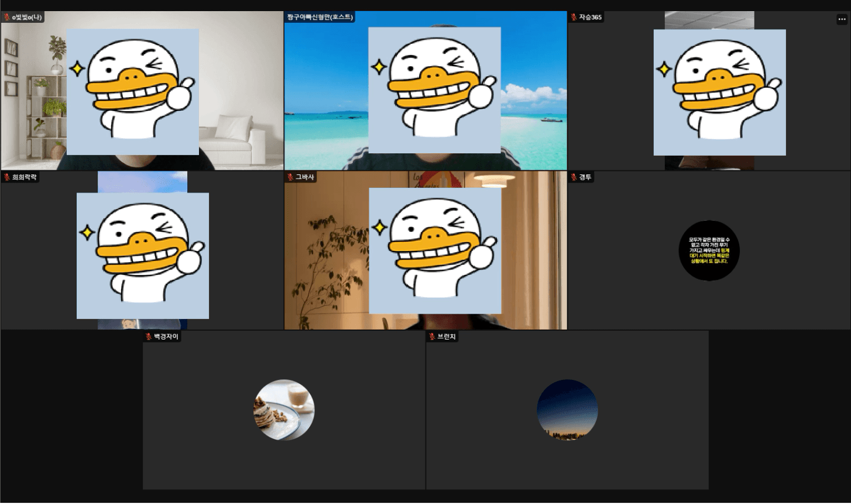Open the three-dot more menu on 자승365's tile

[842, 19]
